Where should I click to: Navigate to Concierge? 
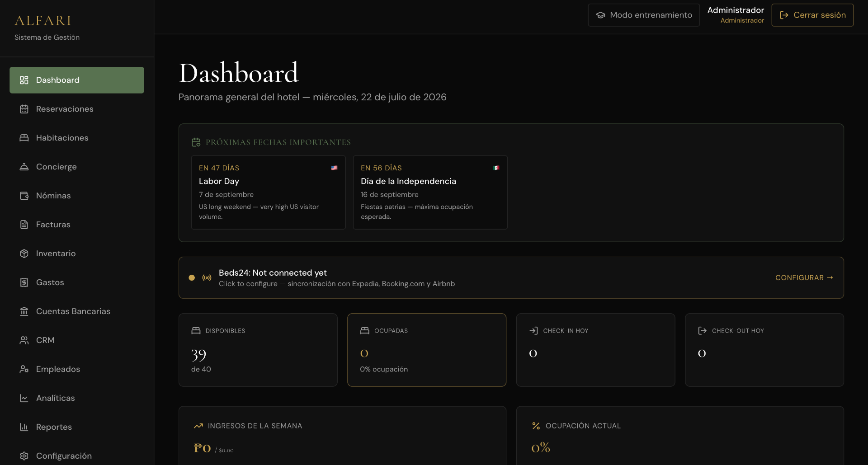click(x=77, y=167)
